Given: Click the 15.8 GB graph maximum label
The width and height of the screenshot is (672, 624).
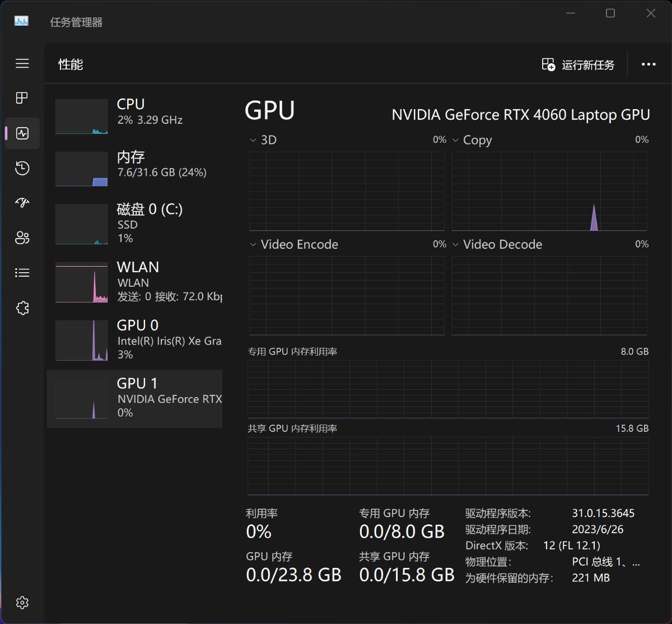Looking at the screenshot, I should coord(632,429).
